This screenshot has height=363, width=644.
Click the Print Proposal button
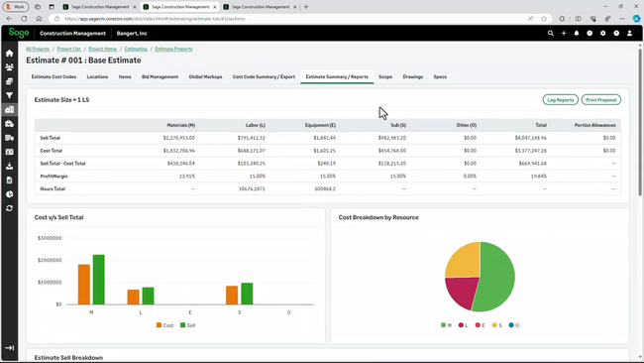point(600,100)
